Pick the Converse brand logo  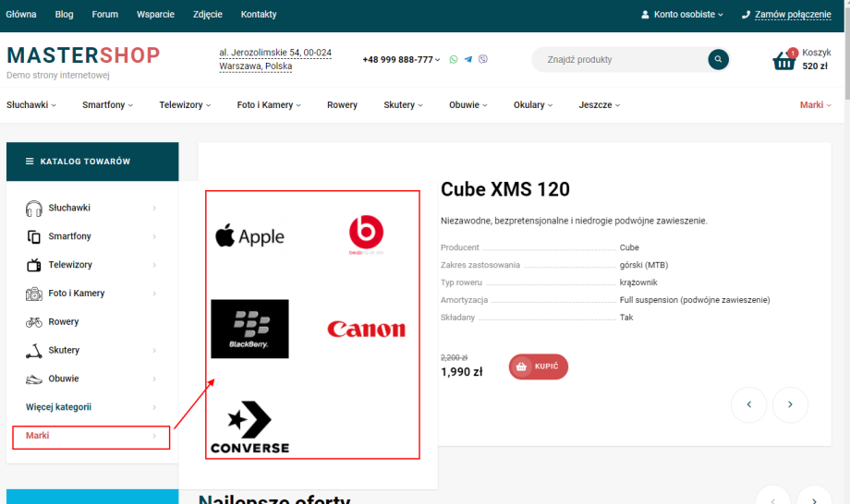pyautogui.click(x=249, y=427)
